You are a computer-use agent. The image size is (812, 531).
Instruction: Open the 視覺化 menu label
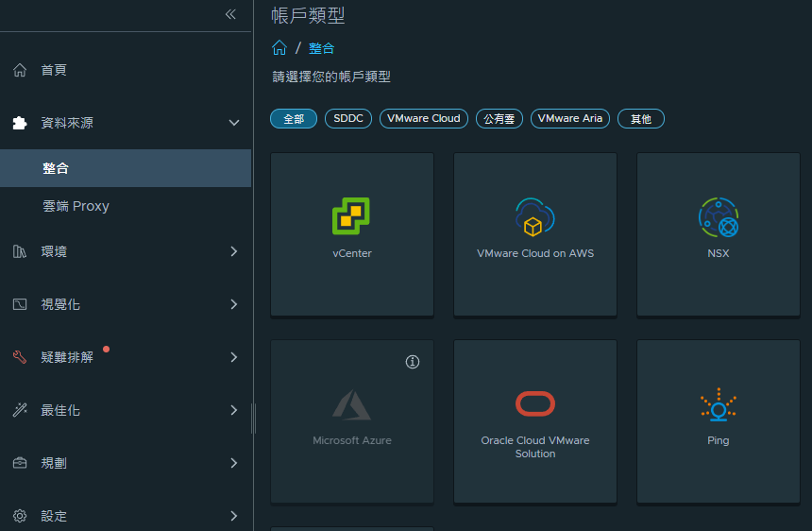60,304
